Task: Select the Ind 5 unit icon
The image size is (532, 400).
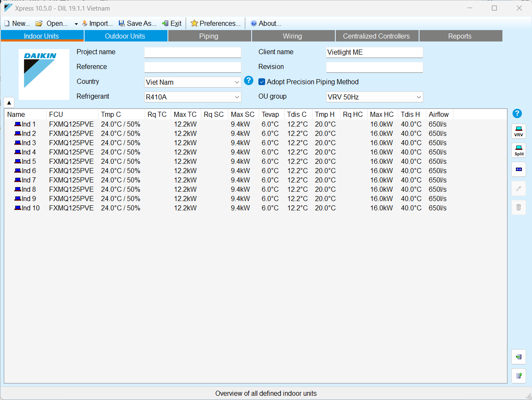Action: click(17, 162)
